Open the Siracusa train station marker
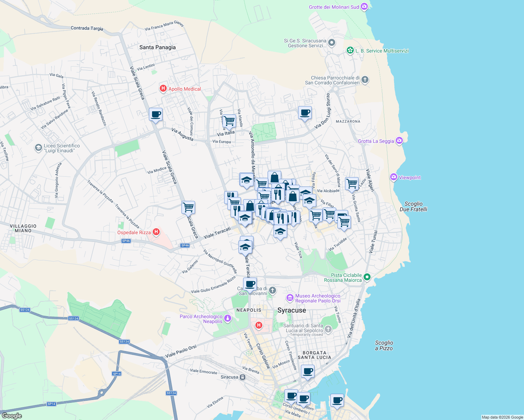The width and height of the screenshot is (524, 420). (x=242, y=377)
